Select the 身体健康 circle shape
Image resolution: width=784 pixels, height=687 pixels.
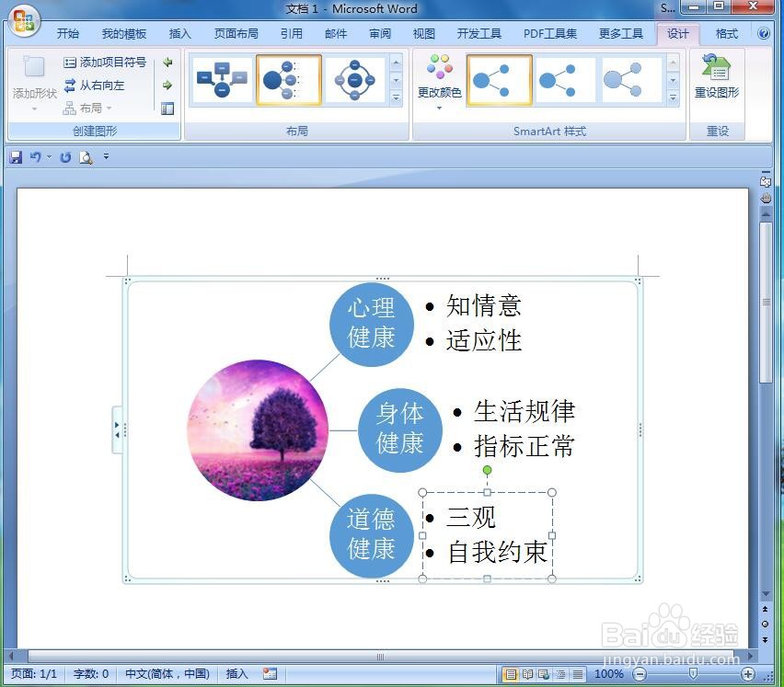[400, 430]
